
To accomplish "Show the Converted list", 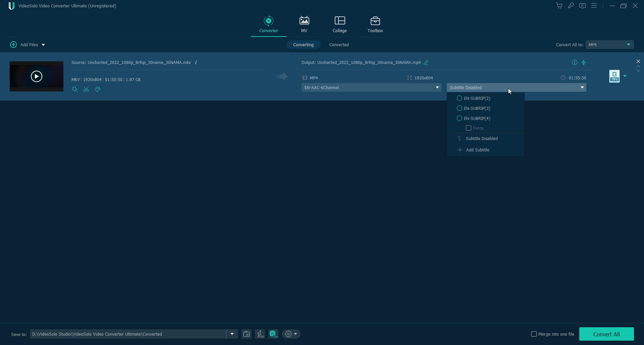I will coord(339,45).
